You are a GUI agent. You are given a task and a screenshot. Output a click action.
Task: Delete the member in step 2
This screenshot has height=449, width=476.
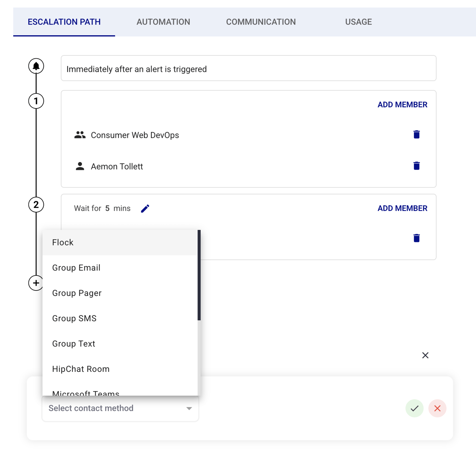(416, 238)
